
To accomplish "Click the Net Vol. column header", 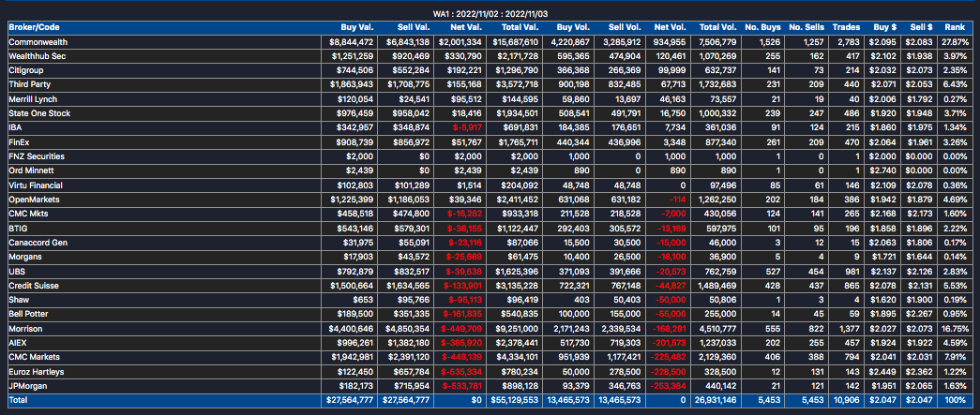I will 670,27.
